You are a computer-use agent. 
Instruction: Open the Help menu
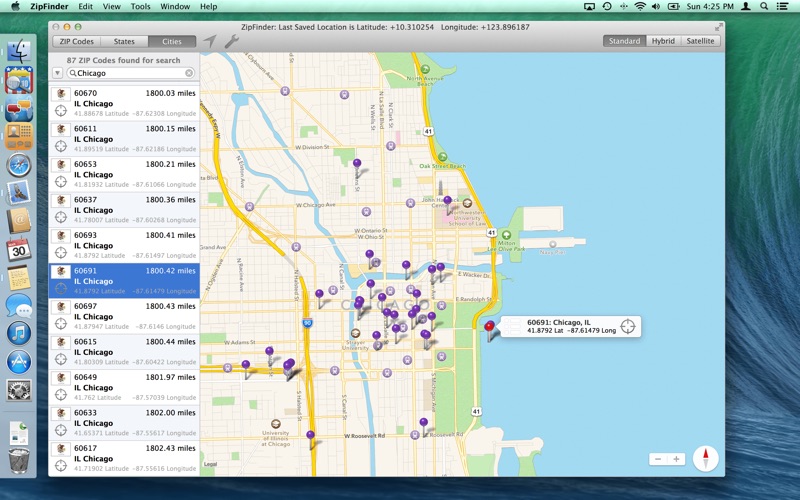click(208, 6)
